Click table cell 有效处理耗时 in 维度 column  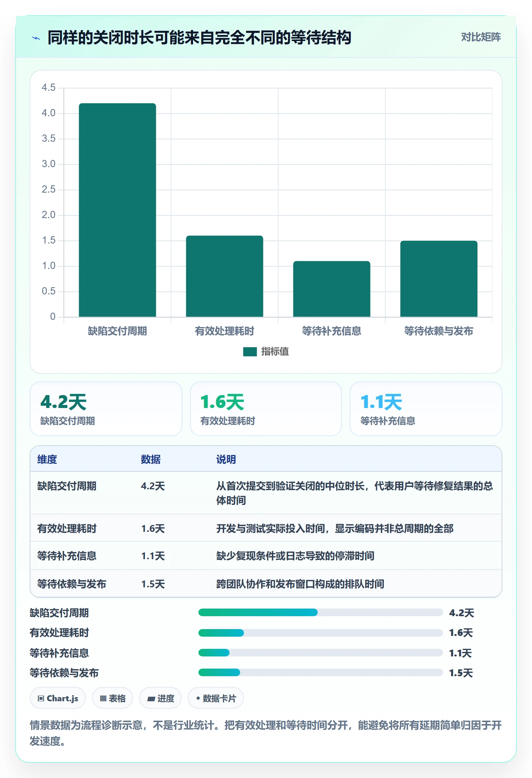coord(67,528)
